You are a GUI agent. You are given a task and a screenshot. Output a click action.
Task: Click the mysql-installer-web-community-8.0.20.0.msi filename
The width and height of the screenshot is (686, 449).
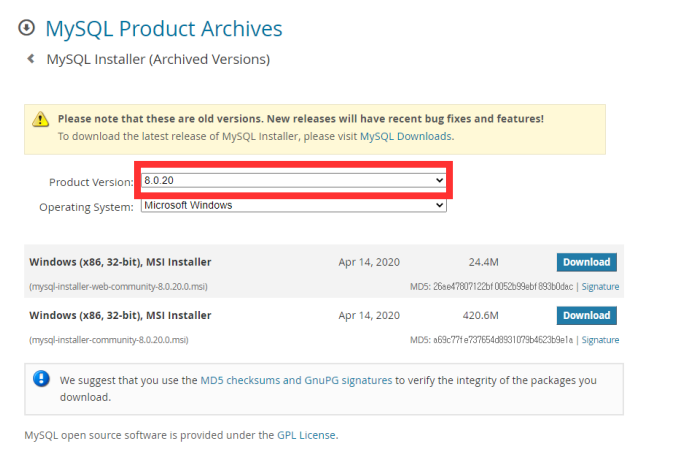pos(118,287)
